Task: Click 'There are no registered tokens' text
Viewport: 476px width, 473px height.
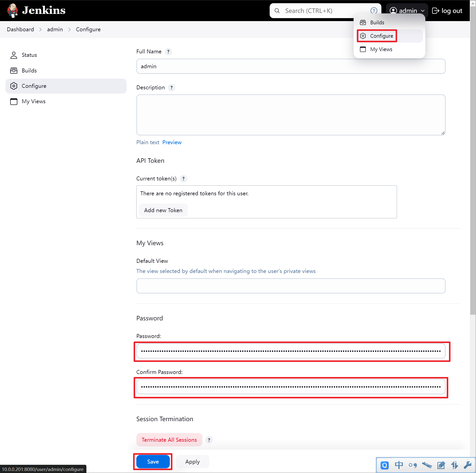Action: pyautogui.click(x=194, y=194)
